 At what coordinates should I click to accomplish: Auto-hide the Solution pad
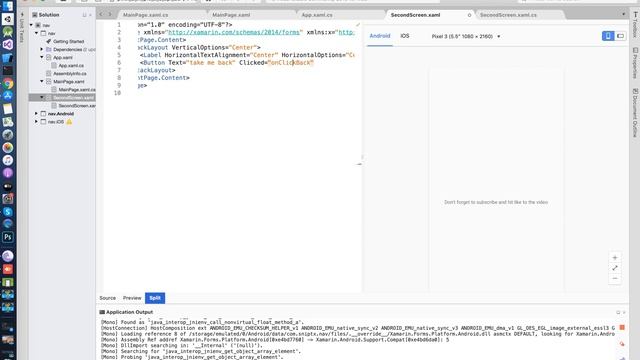84,15
